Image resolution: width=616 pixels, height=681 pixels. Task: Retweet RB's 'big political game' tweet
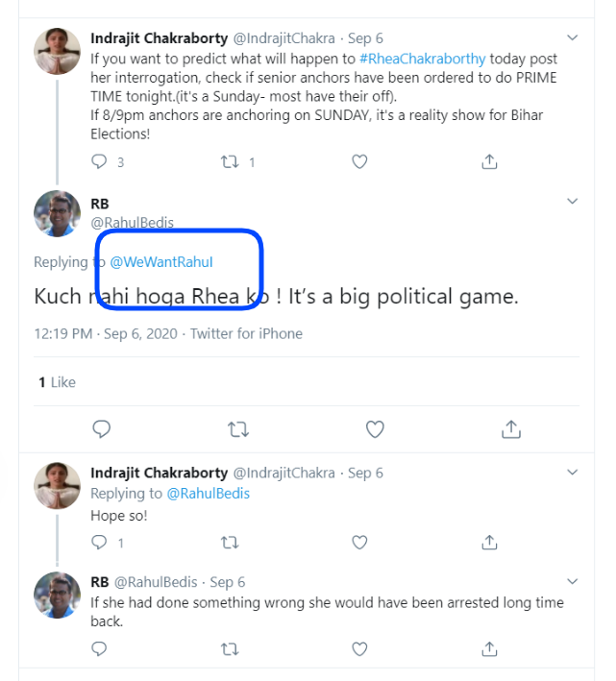click(x=236, y=428)
